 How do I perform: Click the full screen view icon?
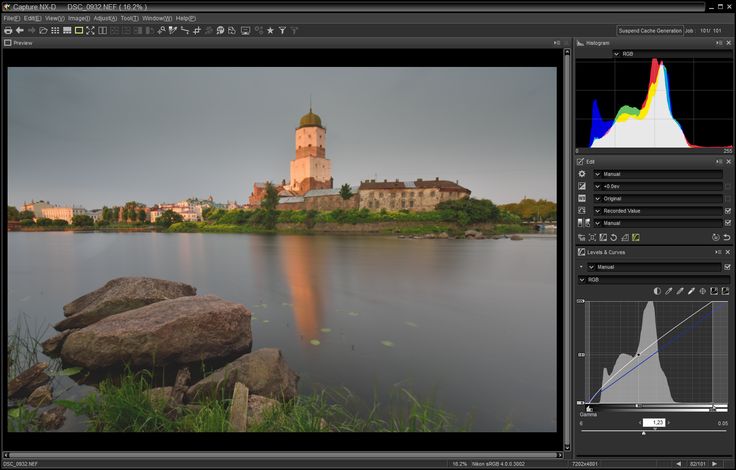tap(91, 30)
